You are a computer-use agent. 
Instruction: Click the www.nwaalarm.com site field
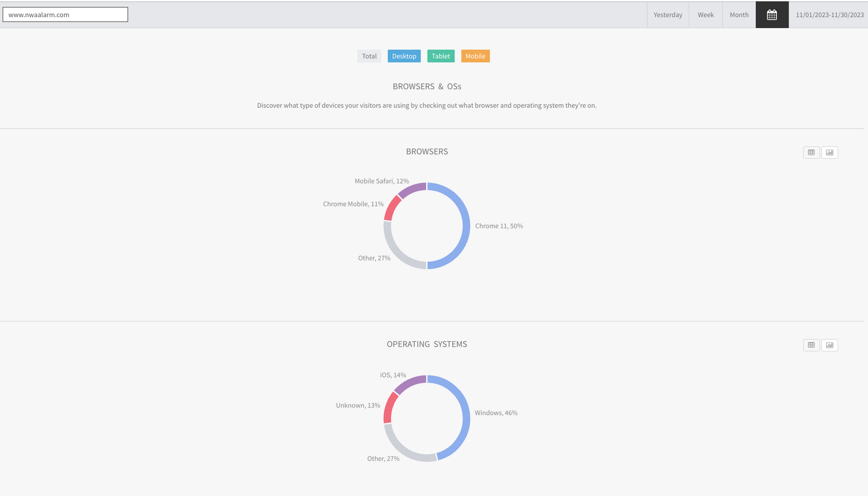pyautogui.click(x=65, y=14)
